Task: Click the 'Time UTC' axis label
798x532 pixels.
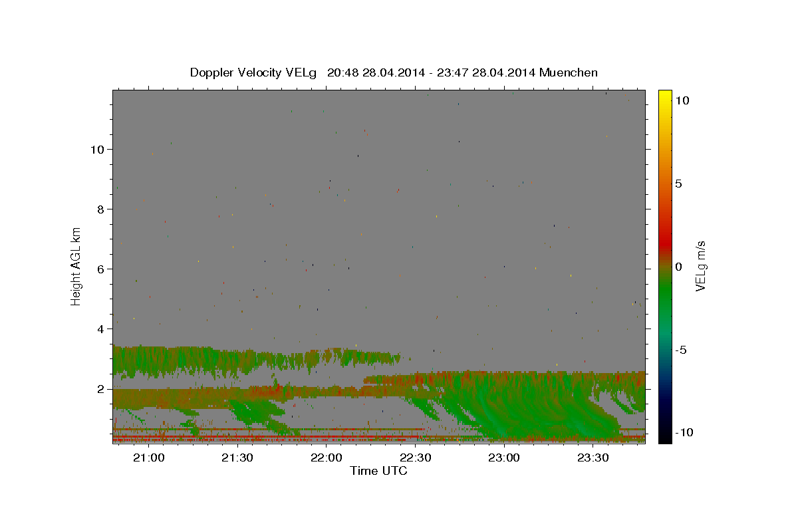Action: tap(378, 471)
